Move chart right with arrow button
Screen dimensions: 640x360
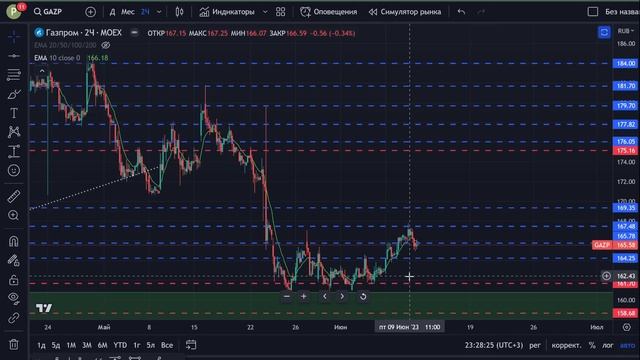(x=342, y=296)
